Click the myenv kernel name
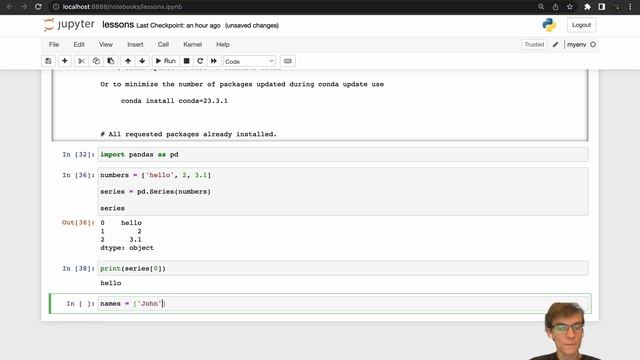This screenshot has width=640, height=360. (576, 44)
